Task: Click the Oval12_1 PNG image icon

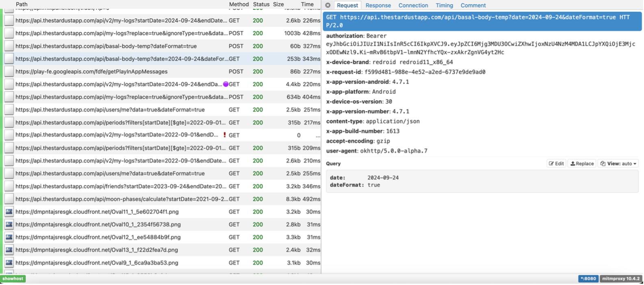Action: [x=9, y=237]
